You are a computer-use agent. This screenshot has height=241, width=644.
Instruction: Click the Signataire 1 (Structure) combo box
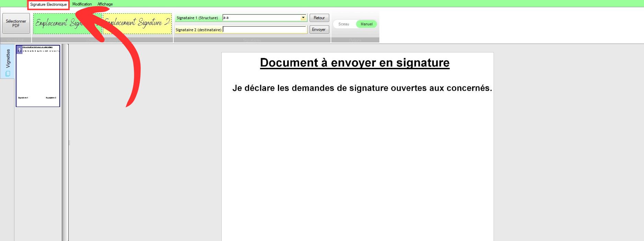(x=261, y=17)
